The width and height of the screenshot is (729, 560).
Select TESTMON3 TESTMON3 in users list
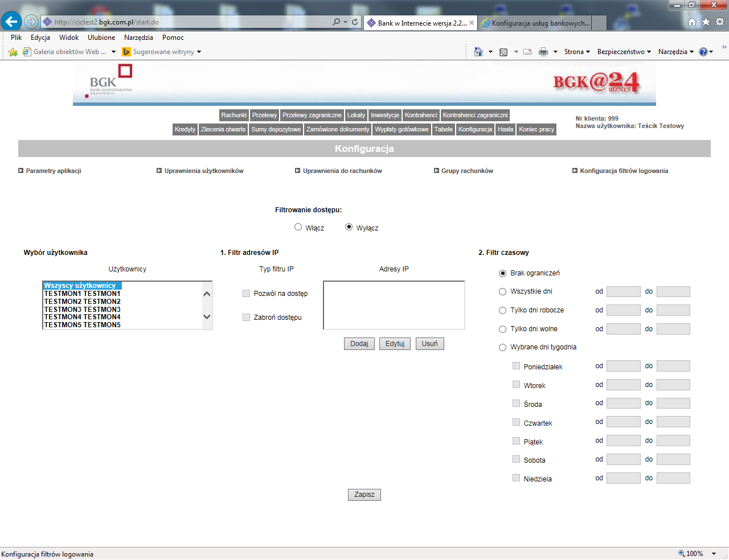coord(83,310)
